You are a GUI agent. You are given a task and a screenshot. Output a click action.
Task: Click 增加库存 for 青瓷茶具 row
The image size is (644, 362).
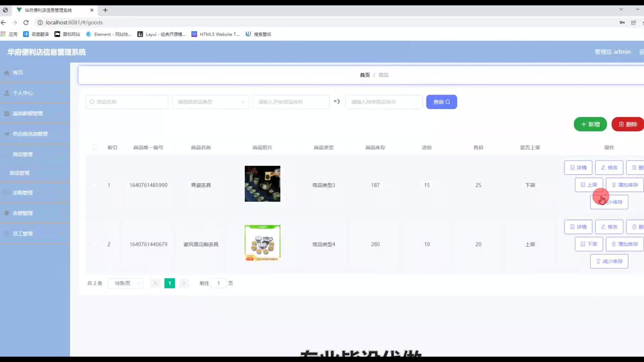pos(625,185)
